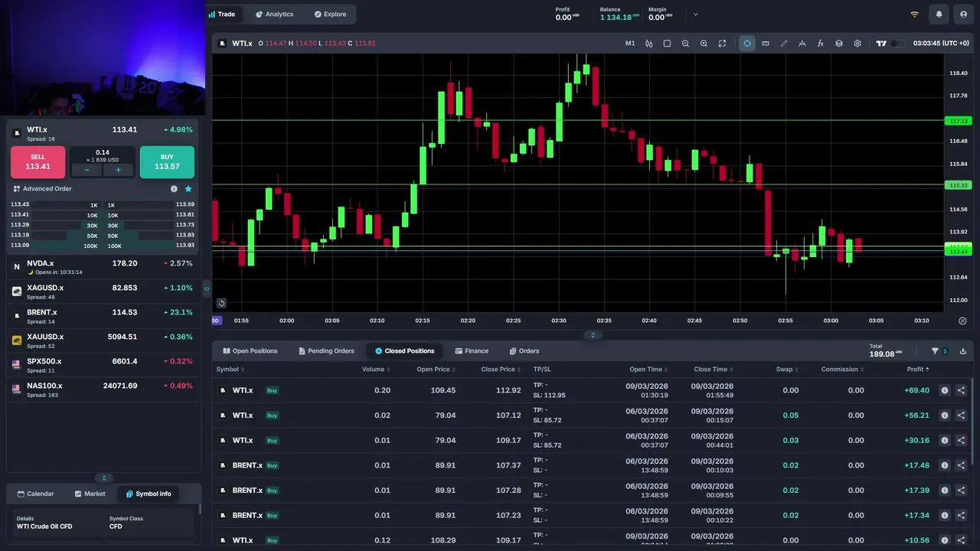
Task: Open the notifications bell
Action: (939, 15)
